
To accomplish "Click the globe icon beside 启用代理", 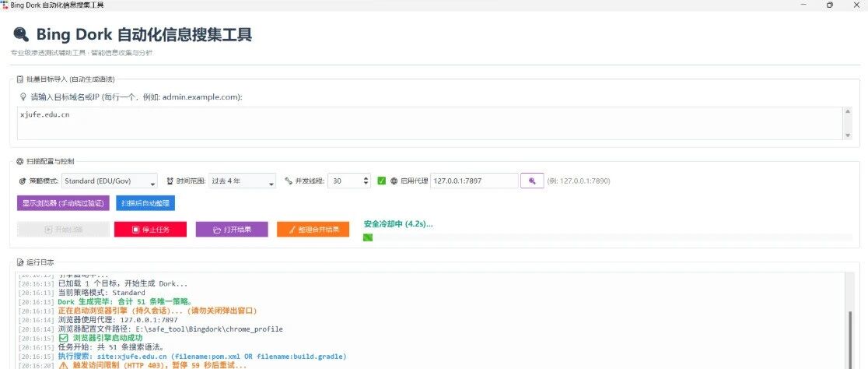I will [394, 181].
